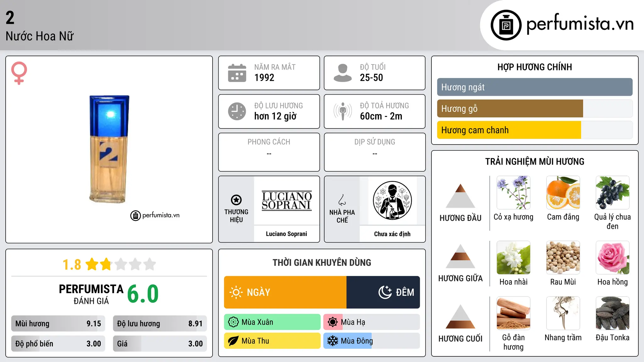
Task: Click the sillage value 60cm - 2m
Action: [x=381, y=116]
